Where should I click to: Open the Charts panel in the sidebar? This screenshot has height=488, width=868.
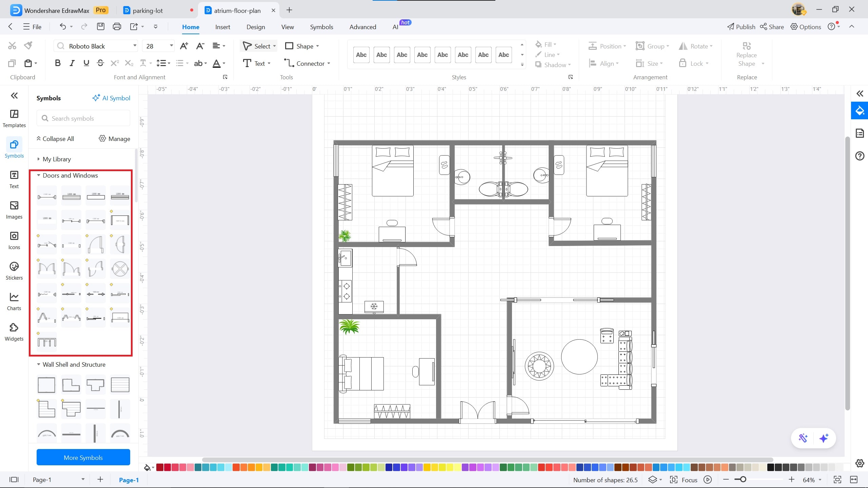click(14, 301)
